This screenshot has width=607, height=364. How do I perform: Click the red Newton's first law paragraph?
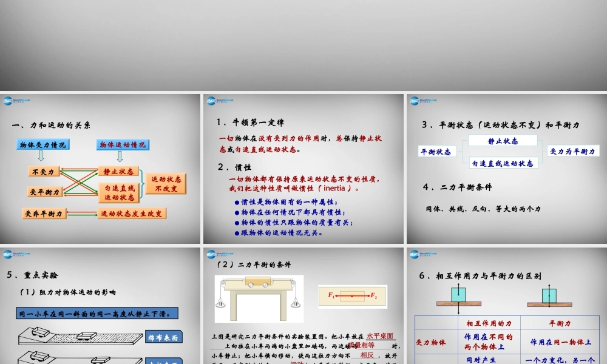[300, 144]
